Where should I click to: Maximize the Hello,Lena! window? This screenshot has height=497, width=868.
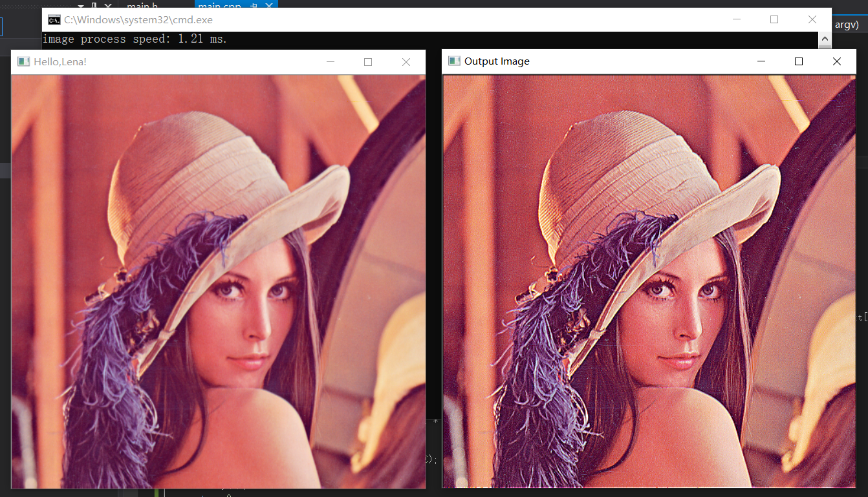point(368,62)
